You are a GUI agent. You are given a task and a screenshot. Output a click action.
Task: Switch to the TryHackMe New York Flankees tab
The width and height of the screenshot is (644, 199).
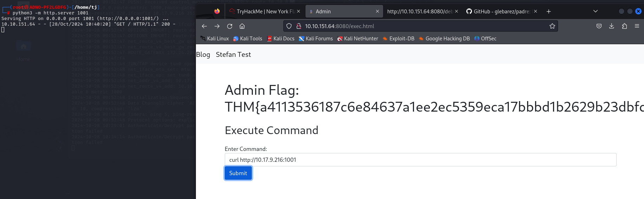pyautogui.click(x=262, y=12)
